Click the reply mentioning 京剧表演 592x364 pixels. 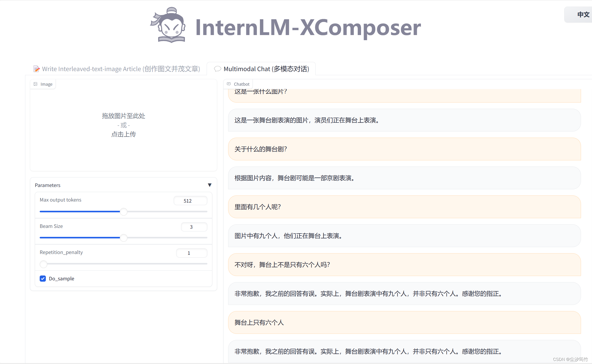[x=294, y=178]
